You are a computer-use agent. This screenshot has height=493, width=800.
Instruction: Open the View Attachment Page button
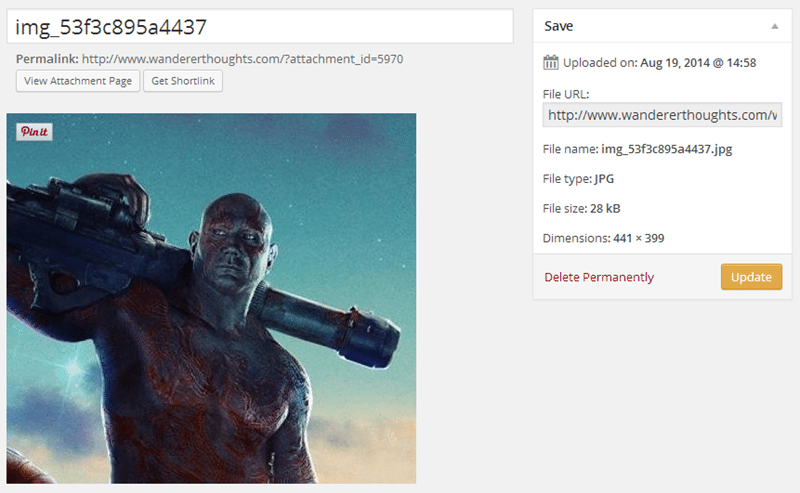coord(78,81)
